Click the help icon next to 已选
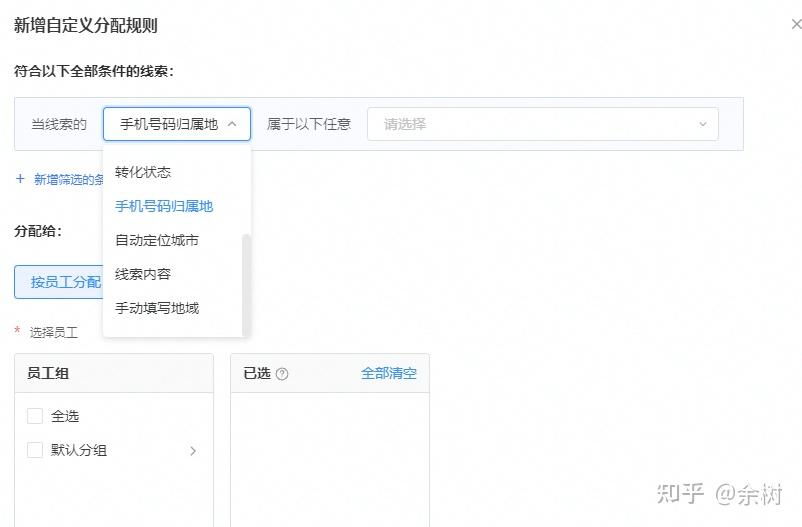802x527 pixels. point(282,374)
